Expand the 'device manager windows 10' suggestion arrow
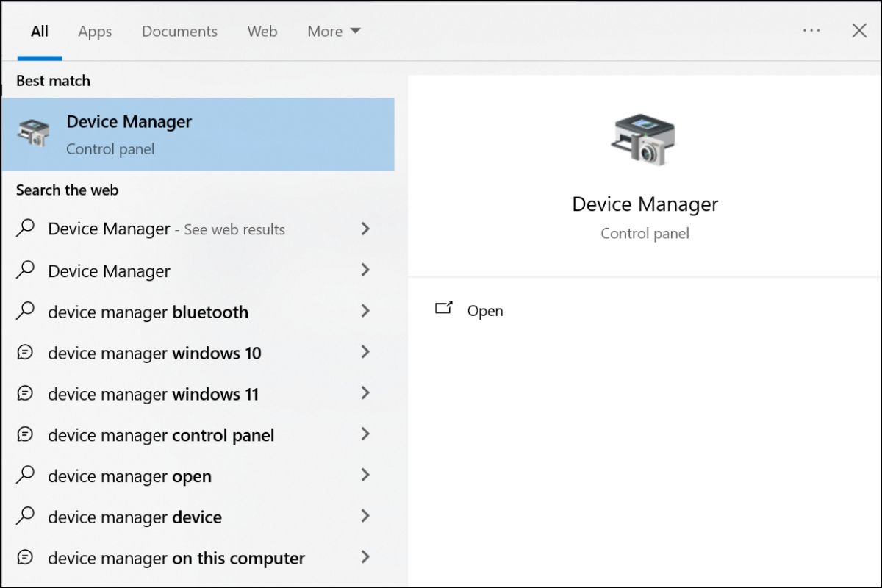Screen dimensions: 882x588 [365, 353]
